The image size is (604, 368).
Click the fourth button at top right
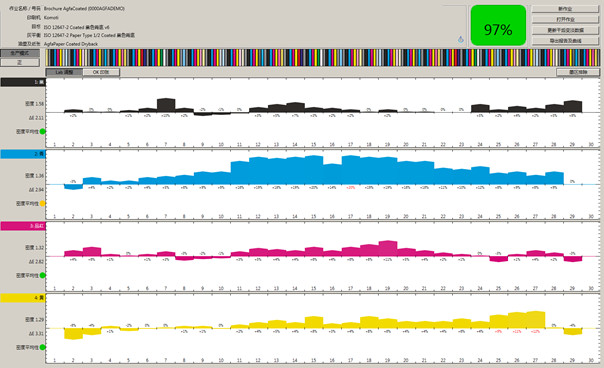tap(565, 40)
